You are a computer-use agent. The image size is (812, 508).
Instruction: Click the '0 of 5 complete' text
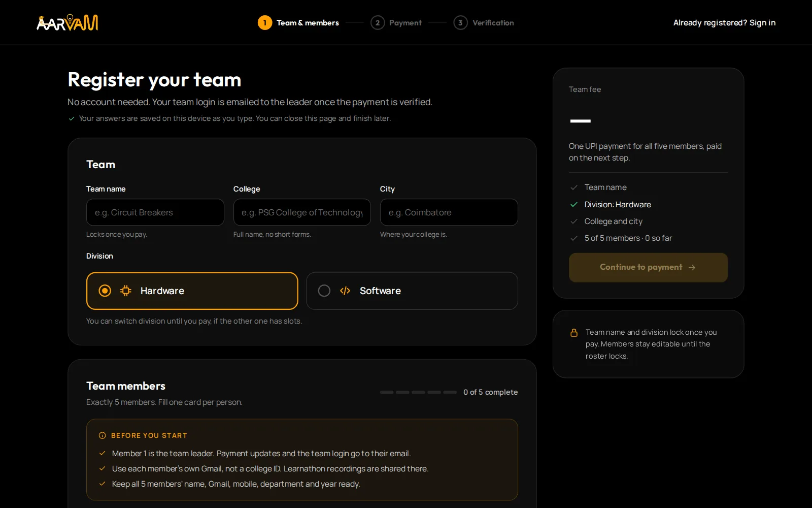490,392
